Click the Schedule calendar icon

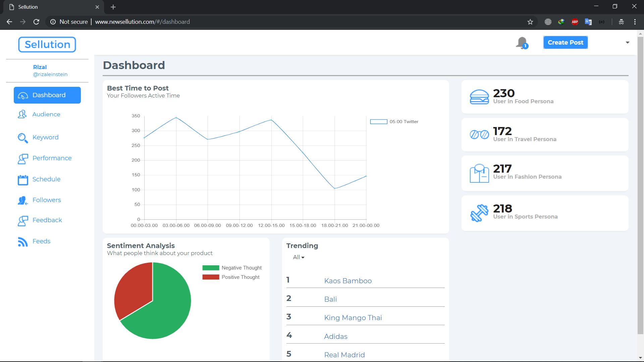[x=23, y=180]
